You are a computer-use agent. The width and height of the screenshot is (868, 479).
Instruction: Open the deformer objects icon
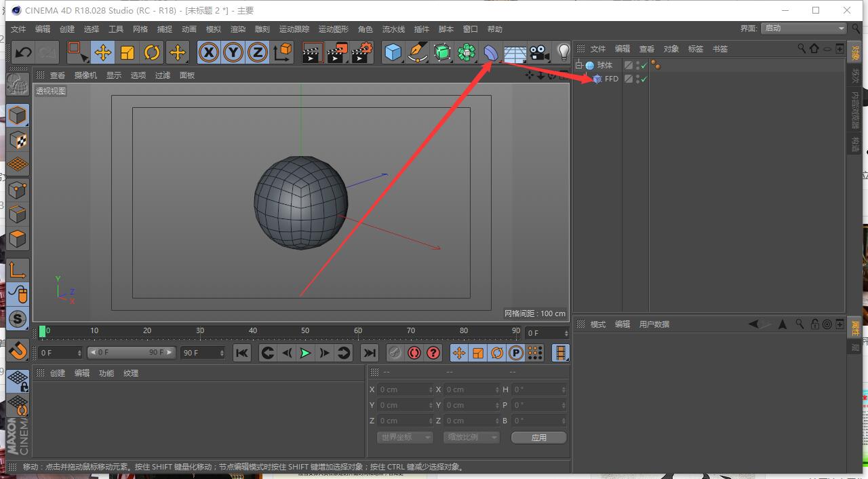491,52
